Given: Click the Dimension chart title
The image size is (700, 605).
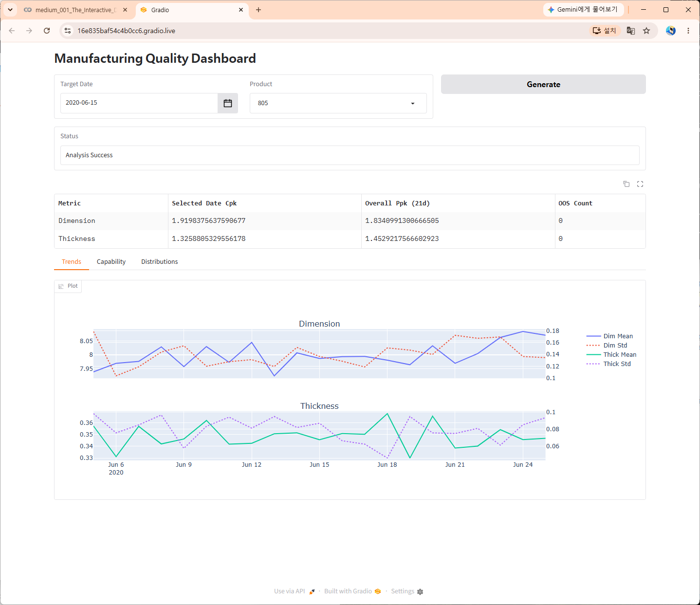Looking at the screenshot, I should pyautogui.click(x=319, y=324).
